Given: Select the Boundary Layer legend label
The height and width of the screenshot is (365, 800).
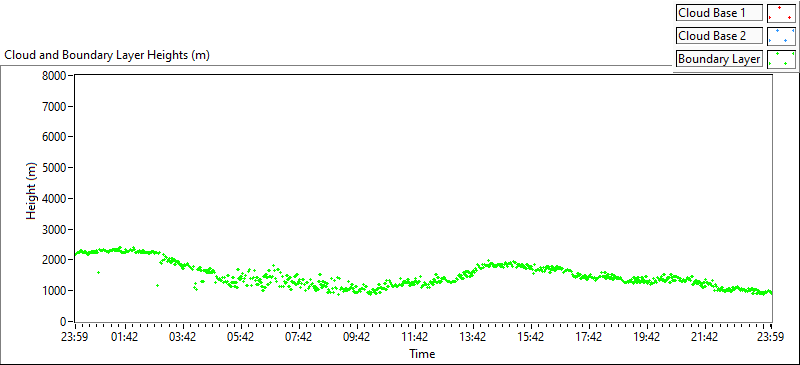Looking at the screenshot, I should (719, 59).
